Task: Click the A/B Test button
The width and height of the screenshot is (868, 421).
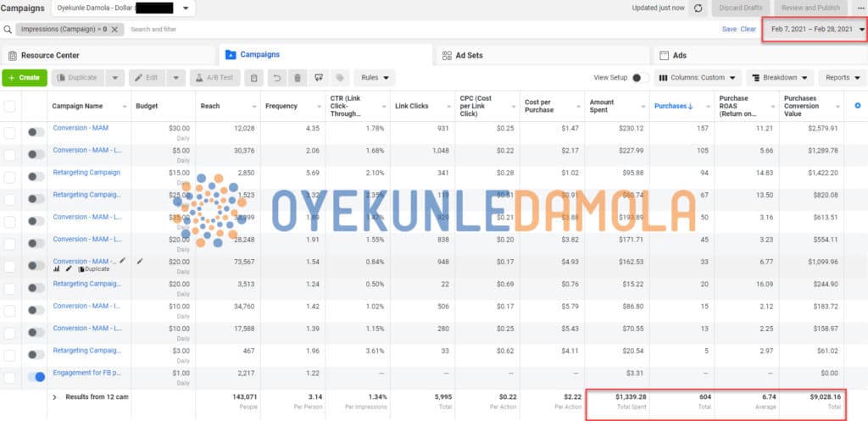Action: (214, 78)
